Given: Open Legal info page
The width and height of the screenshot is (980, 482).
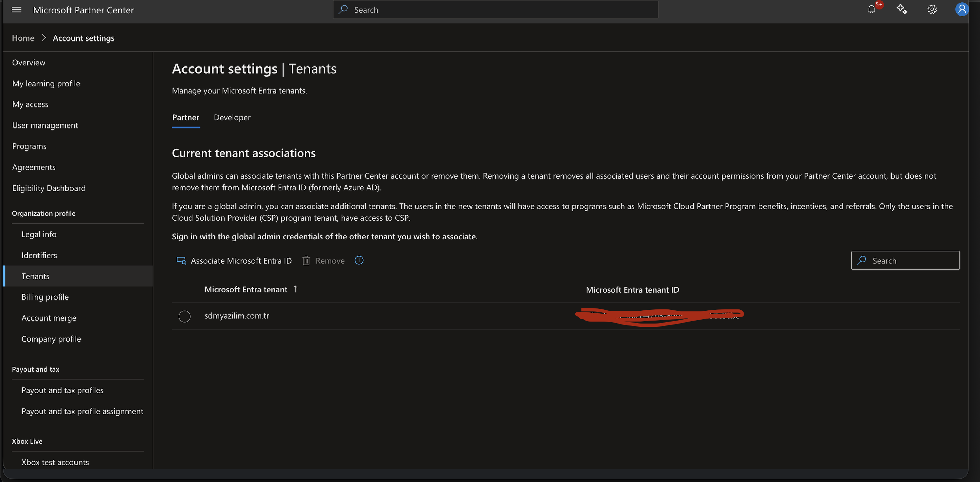Looking at the screenshot, I should 39,234.
